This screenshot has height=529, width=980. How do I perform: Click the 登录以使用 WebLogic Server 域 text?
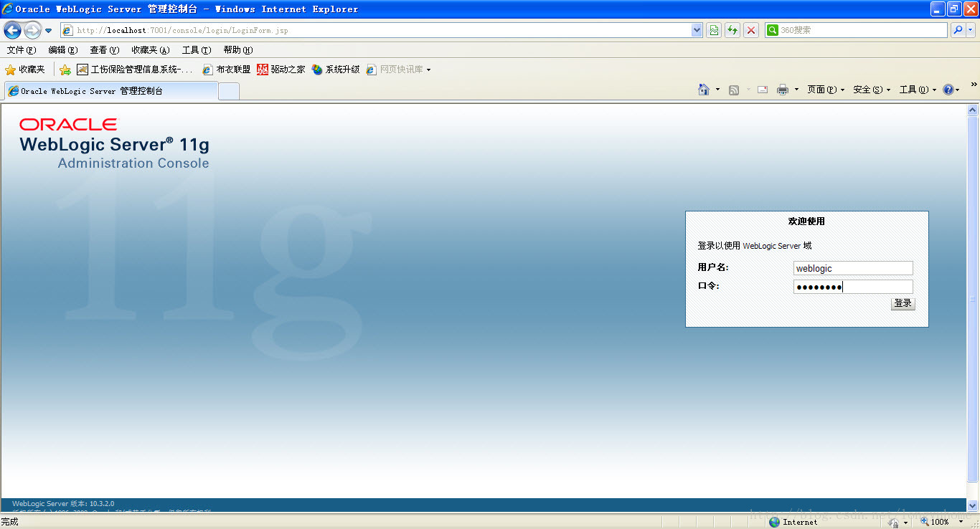(x=755, y=246)
